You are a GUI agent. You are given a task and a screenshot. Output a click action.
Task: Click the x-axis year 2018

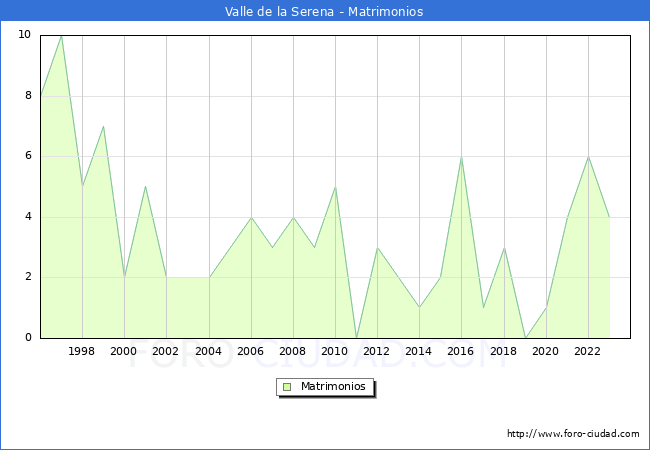click(x=504, y=351)
